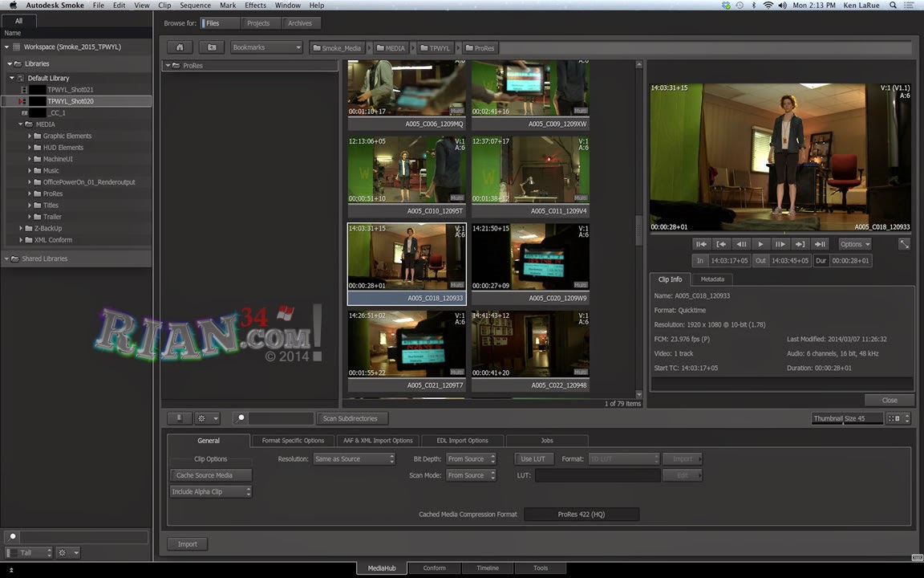Open the Effects menu

[255, 6]
